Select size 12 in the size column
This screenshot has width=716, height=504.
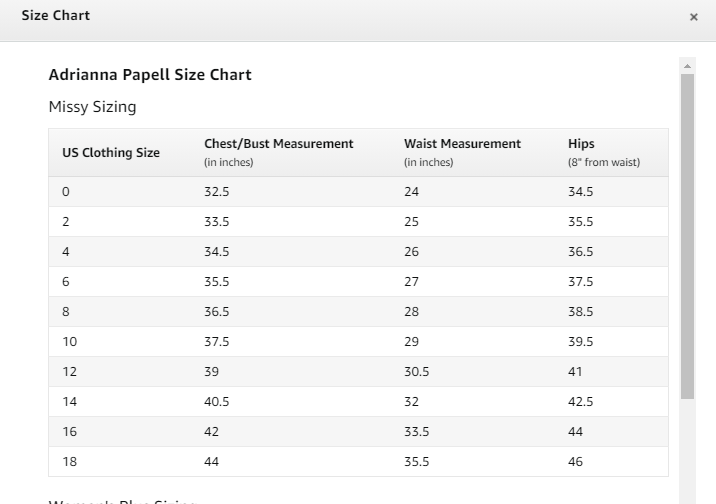tap(69, 372)
